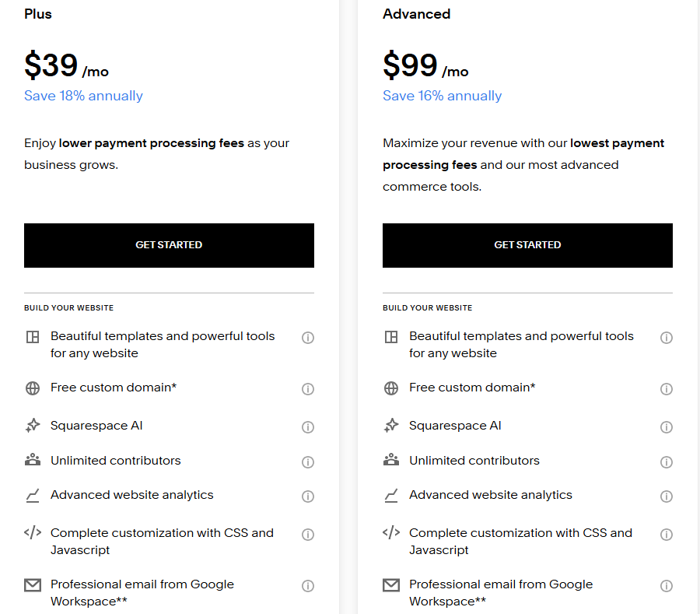Click the info icon beside Squarespace AI
The image size is (700, 614).
click(x=308, y=426)
